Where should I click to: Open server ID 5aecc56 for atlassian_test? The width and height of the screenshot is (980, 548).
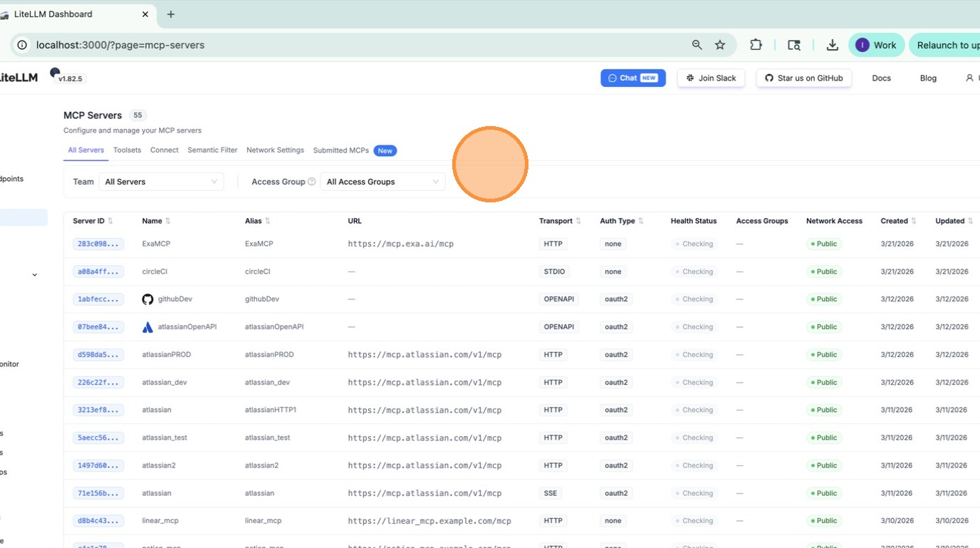click(98, 438)
